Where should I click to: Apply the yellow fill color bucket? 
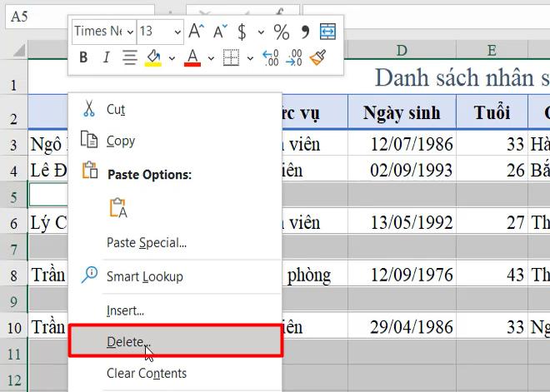(x=153, y=57)
